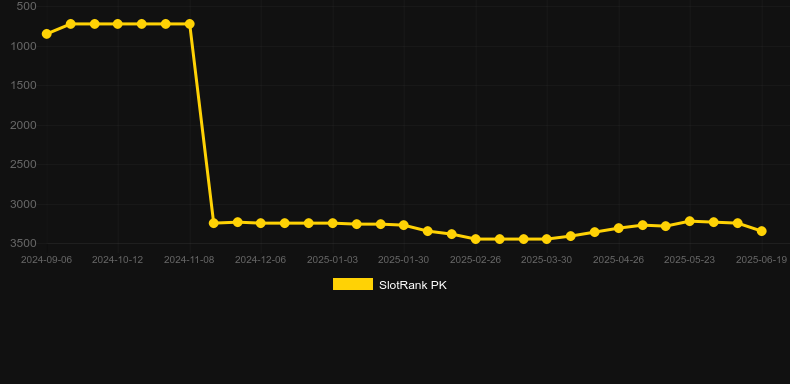Click the 2025-03-30 x-axis date label

coord(547,260)
